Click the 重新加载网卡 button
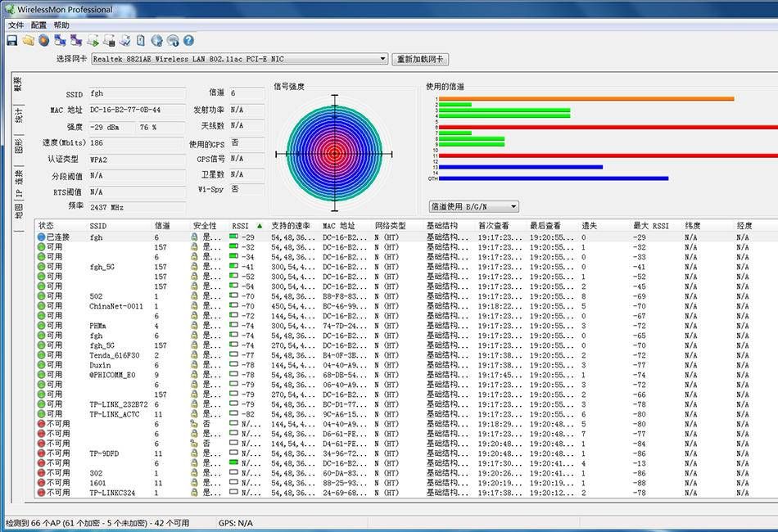The image size is (778, 532). (x=421, y=59)
